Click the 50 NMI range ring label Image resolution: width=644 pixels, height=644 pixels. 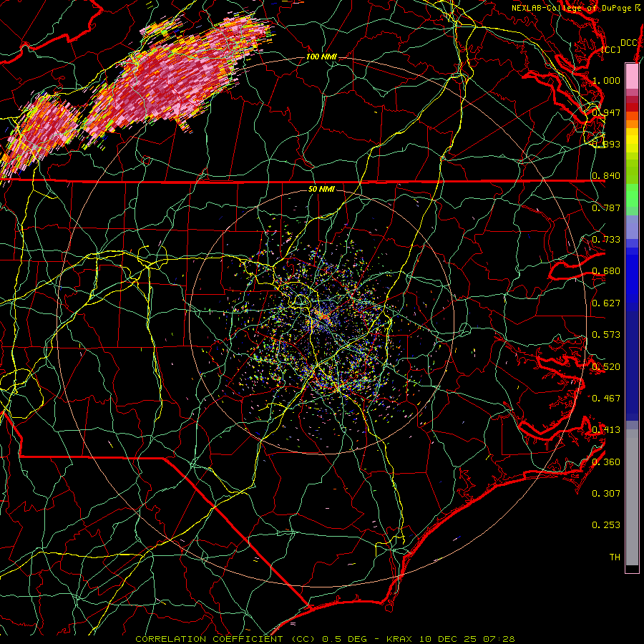(321, 189)
